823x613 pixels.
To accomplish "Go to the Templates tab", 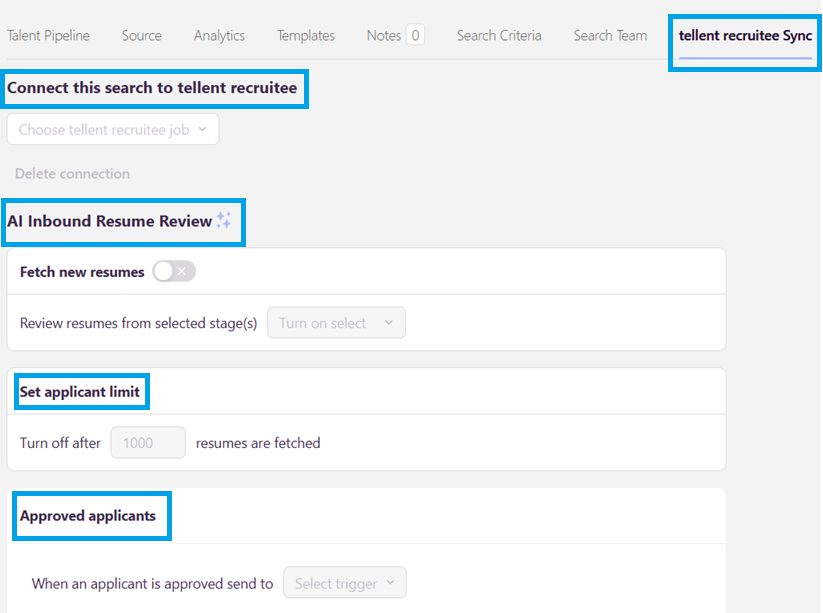I will pos(306,36).
